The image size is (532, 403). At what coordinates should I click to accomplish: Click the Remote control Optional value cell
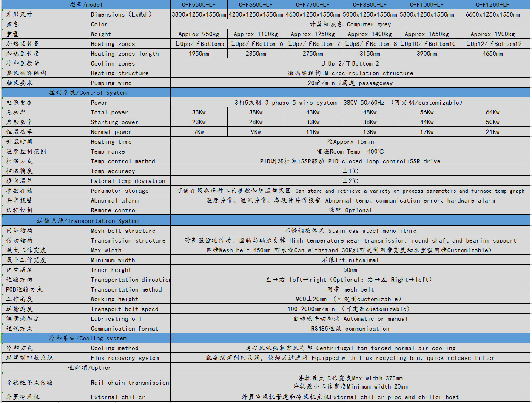(x=350, y=210)
